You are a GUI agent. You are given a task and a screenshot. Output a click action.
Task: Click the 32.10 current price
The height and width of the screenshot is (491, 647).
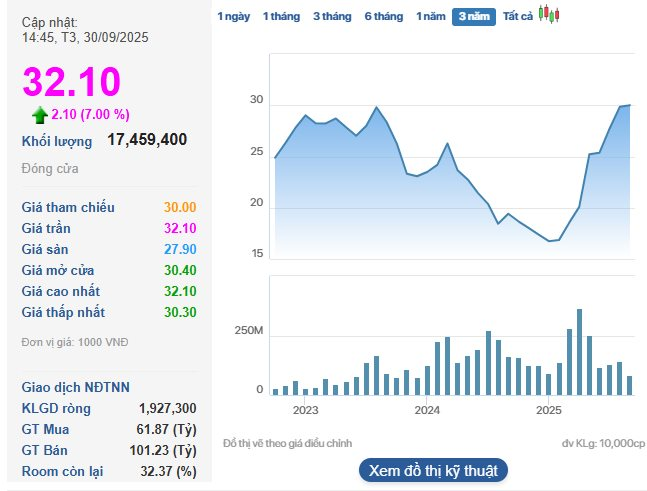71,81
